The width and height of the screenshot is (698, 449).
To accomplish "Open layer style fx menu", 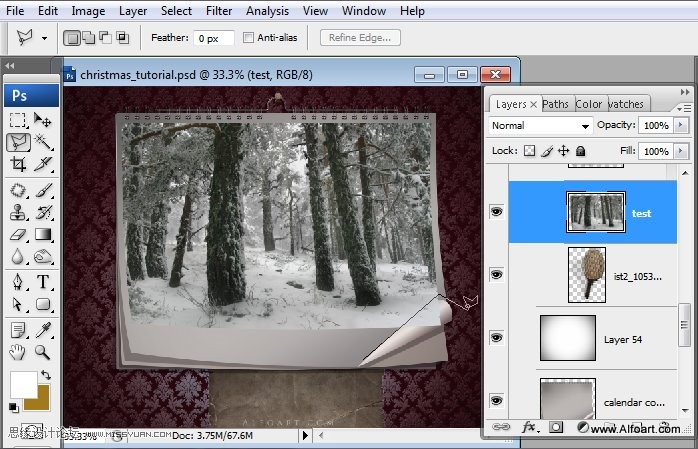I will [x=529, y=427].
